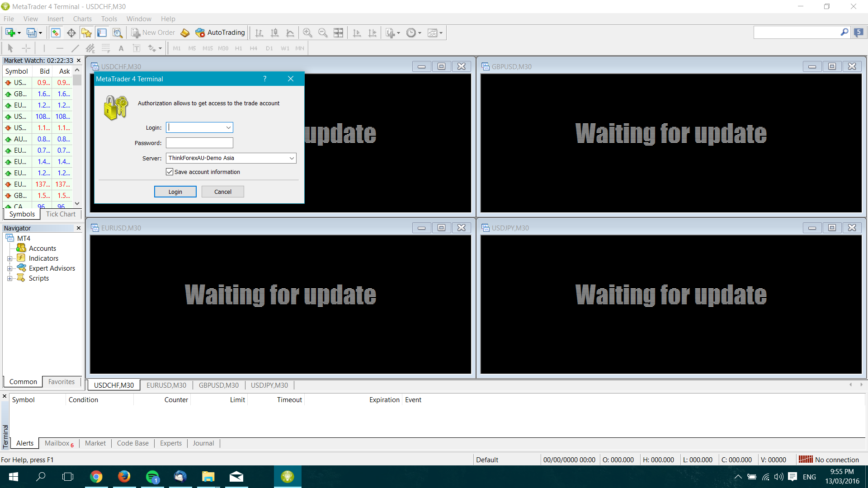Click the Zoom In magnifier icon
The height and width of the screenshot is (488, 868).
point(307,33)
